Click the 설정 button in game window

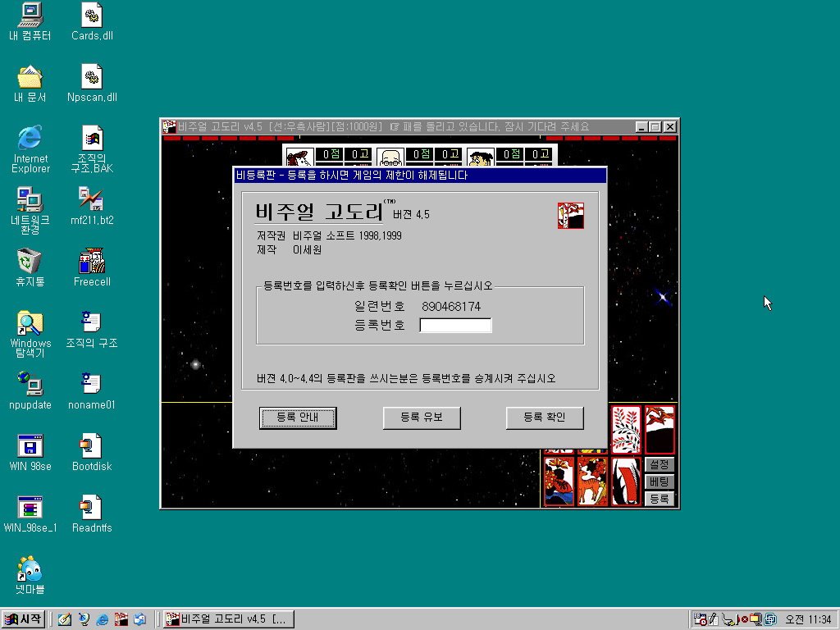(x=660, y=464)
